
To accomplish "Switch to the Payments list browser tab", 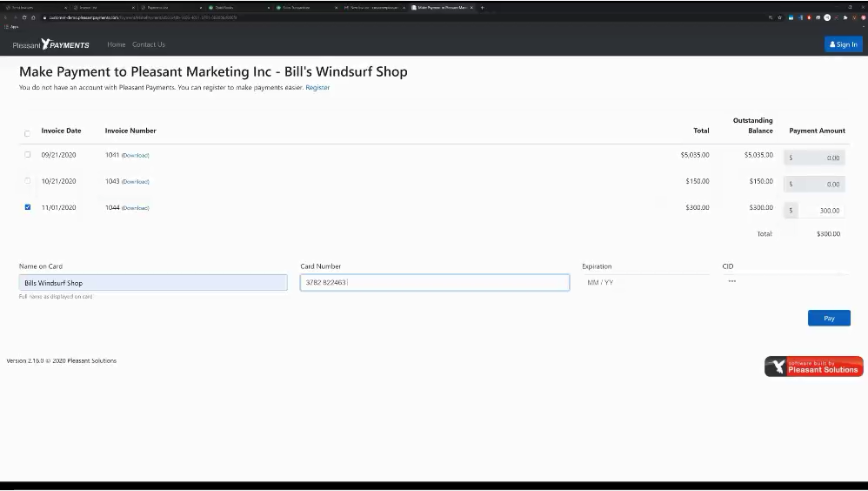I will pos(157,7).
